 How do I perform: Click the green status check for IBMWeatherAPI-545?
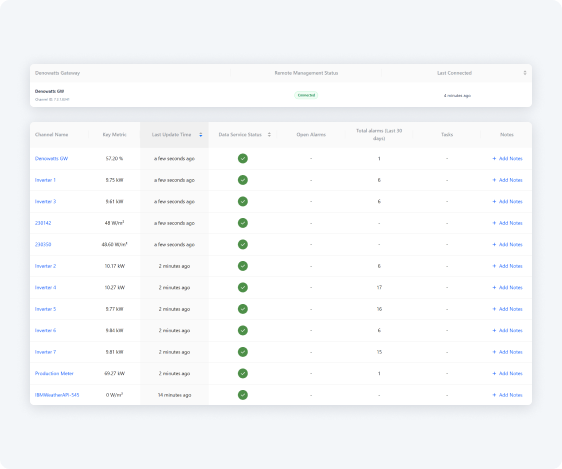[243, 395]
